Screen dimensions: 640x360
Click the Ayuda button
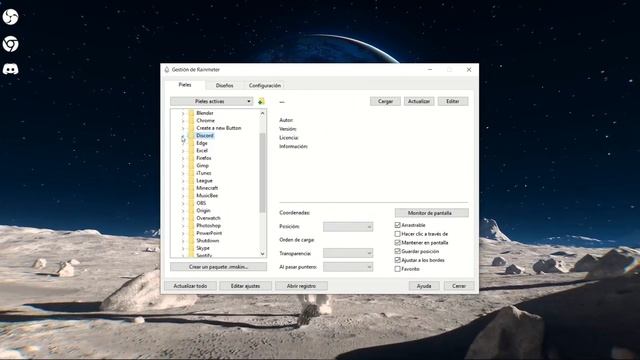[x=424, y=286]
